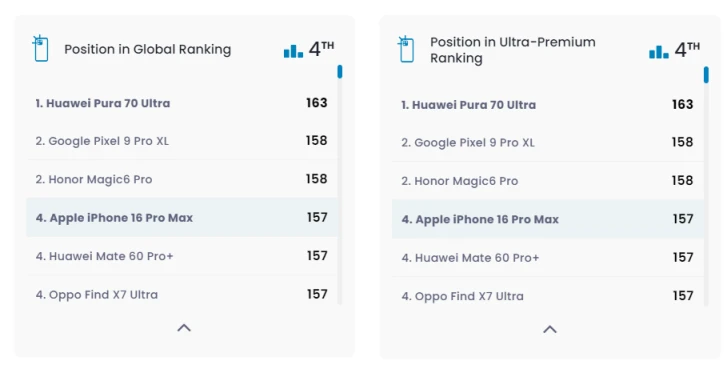Open Huawei Mate 60 Pro+ in Ultra-Premium Ranking
Screen dimensions: 727x365
coord(548,258)
